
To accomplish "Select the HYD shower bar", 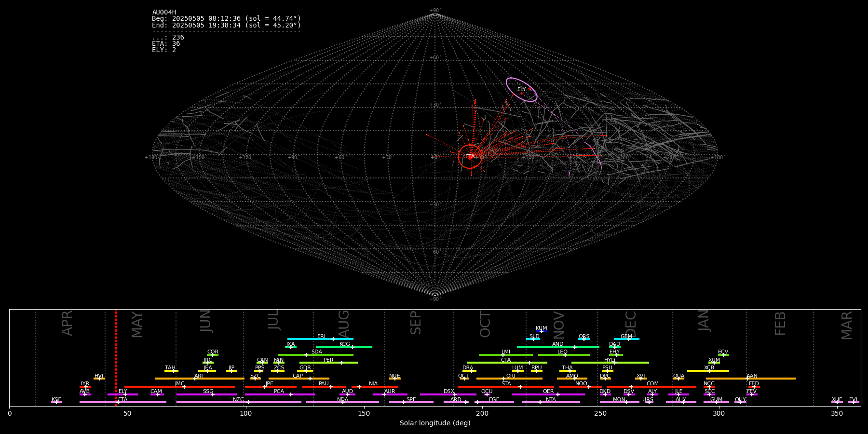I will [x=610, y=363].
